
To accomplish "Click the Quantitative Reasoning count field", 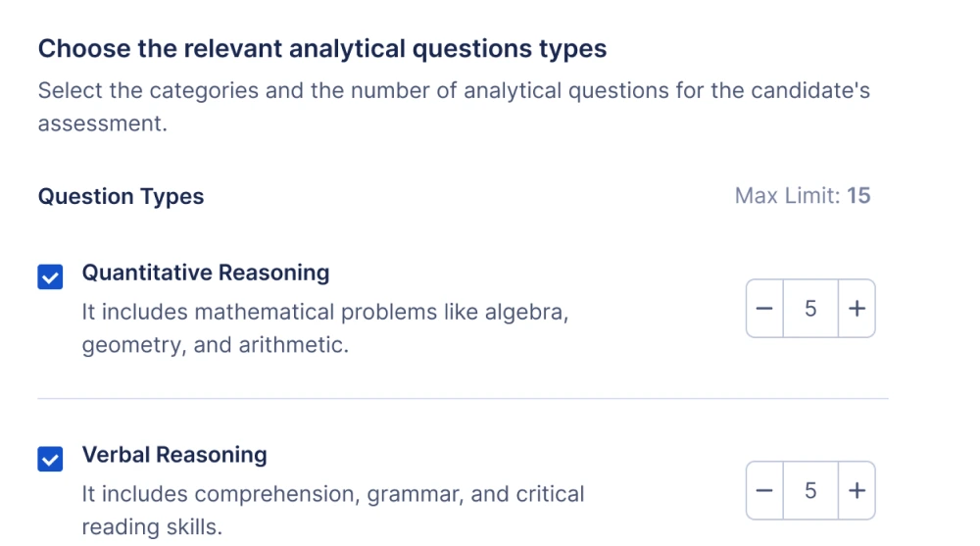I will [x=810, y=309].
